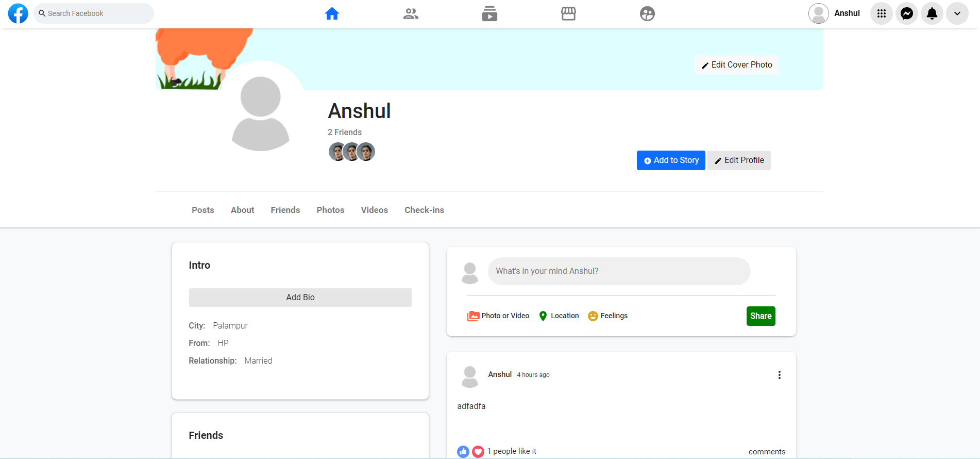
Task: Switch to the Posts tab
Action: 203,210
